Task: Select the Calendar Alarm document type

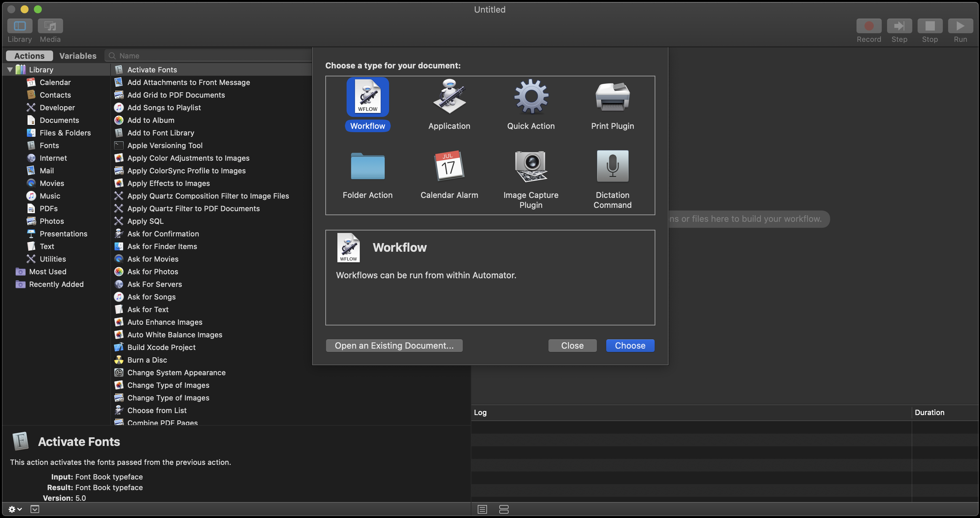Action: (x=449, y=166)
